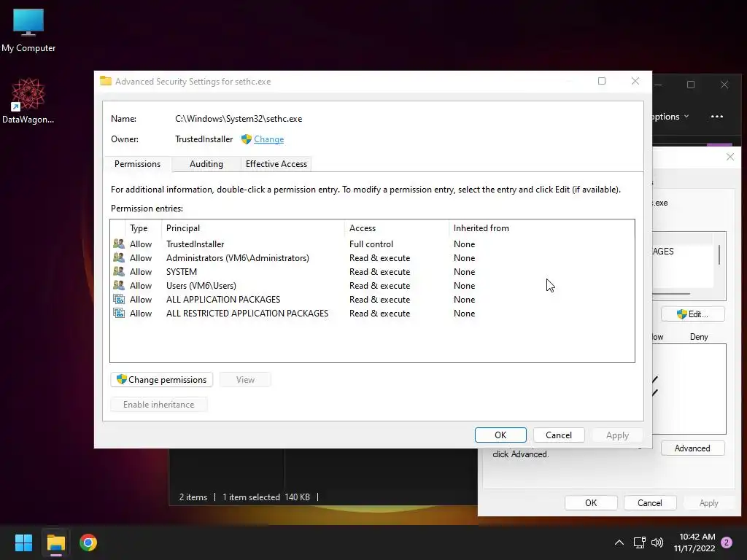Open the volume tray icon
747x560 pixels.
[x=657, y=542]
